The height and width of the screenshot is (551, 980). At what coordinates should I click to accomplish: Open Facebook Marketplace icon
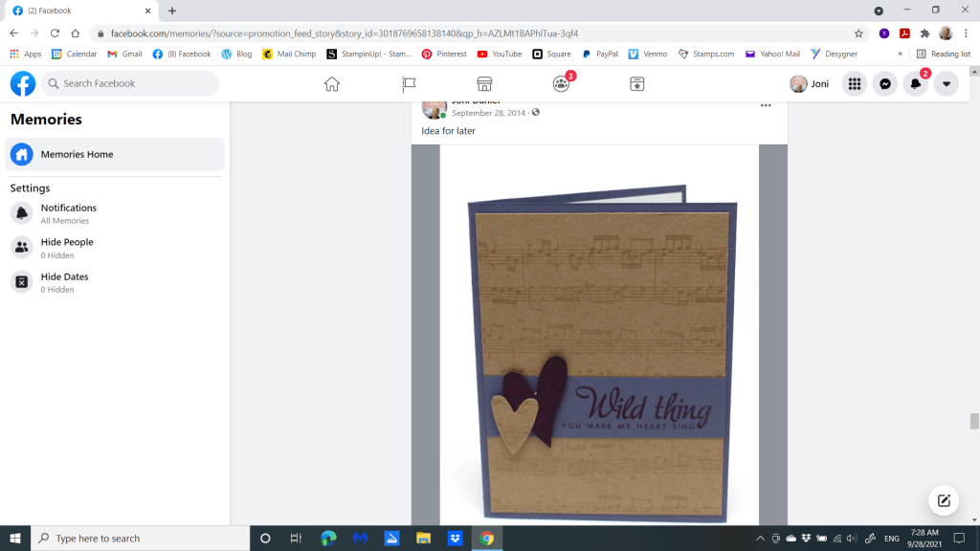click(484, 84)
